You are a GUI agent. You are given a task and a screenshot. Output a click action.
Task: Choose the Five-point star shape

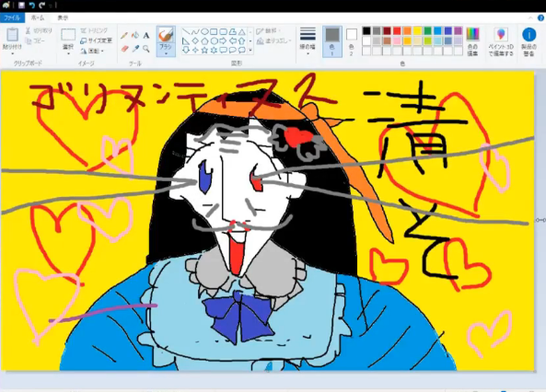click(204, 50)
